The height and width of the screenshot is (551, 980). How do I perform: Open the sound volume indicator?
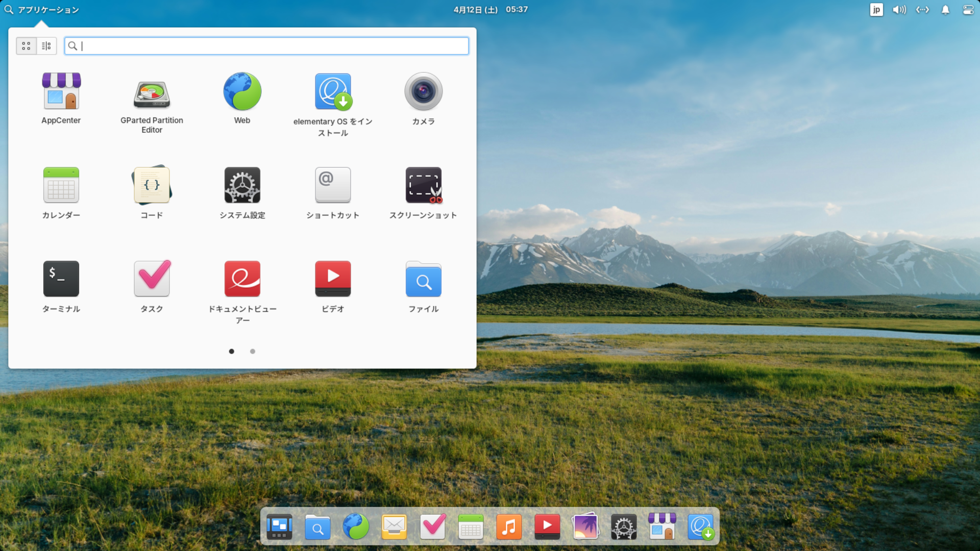click(899, 10)
